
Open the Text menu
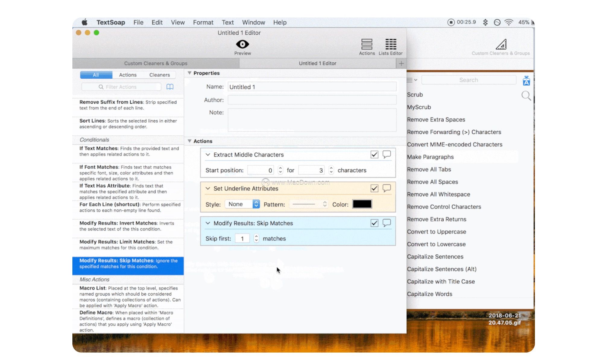click(228, 22)
